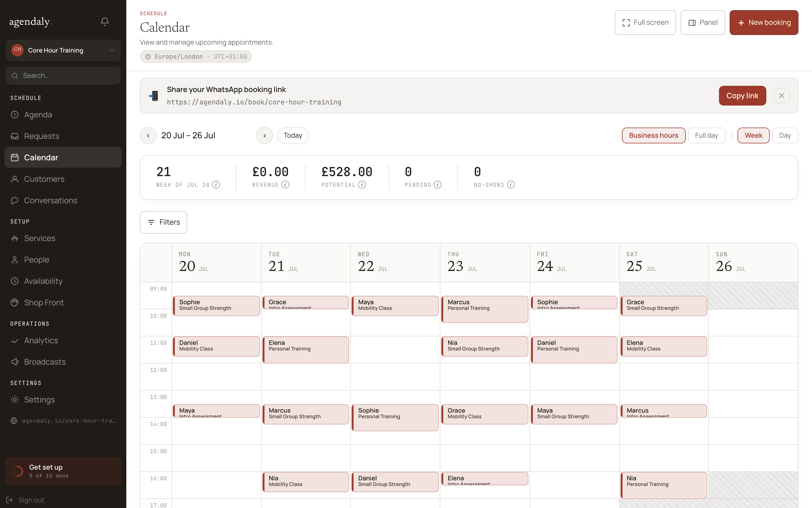Click info icon next to No-shows
The height and width of the screenshot is (508, 812).
(511, 185)
